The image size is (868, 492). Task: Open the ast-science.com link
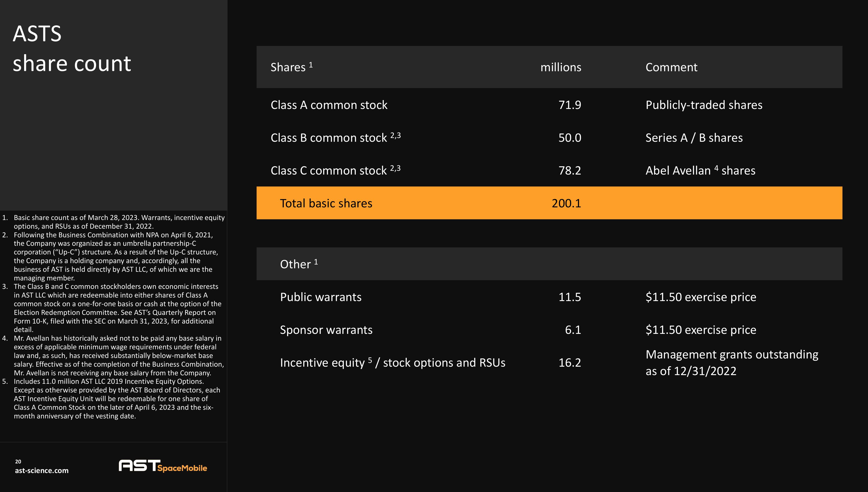(x=41, y=470)
